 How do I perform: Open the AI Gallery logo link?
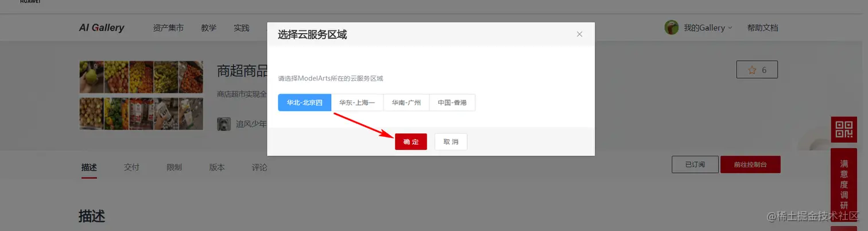coord(102,28)
